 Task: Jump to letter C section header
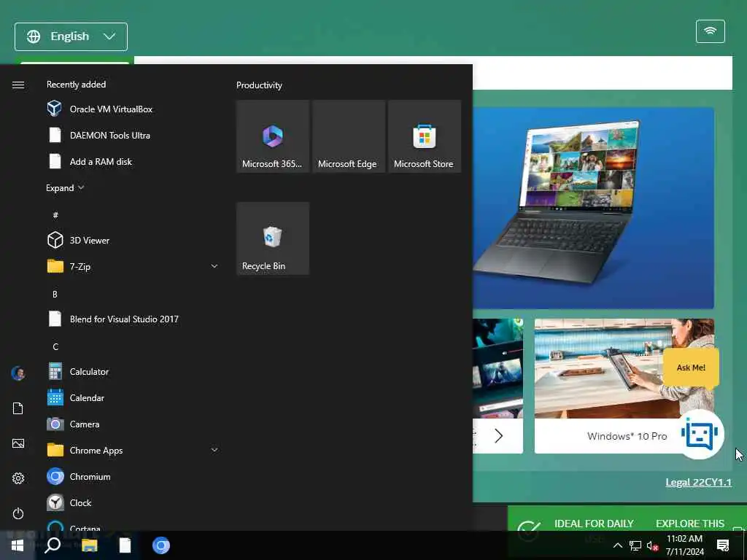point(55,346)
